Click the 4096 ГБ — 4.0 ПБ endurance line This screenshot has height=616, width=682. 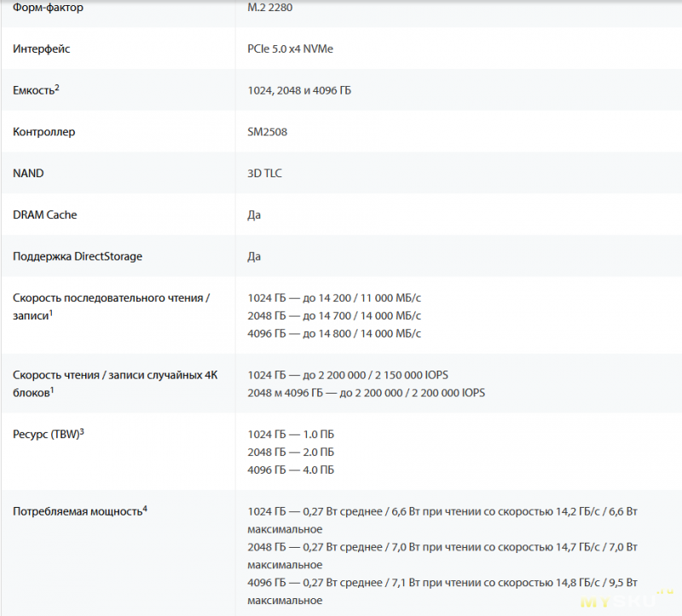(x=291, y=470)
